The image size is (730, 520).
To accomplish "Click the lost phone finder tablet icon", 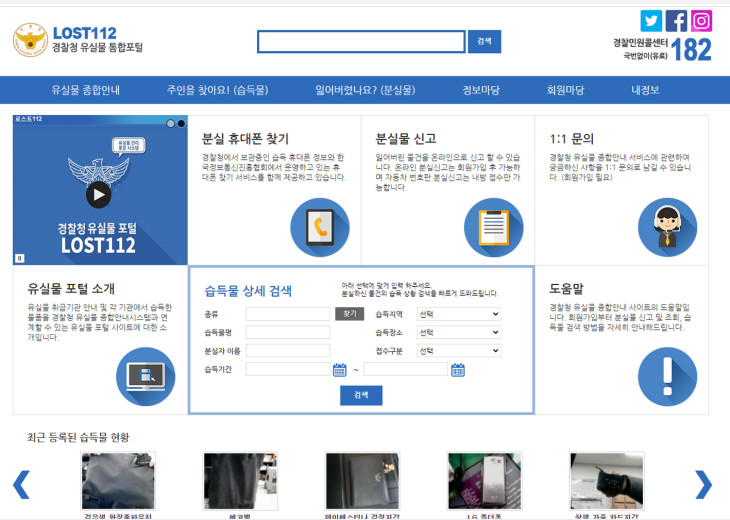I will click(320, 227).
